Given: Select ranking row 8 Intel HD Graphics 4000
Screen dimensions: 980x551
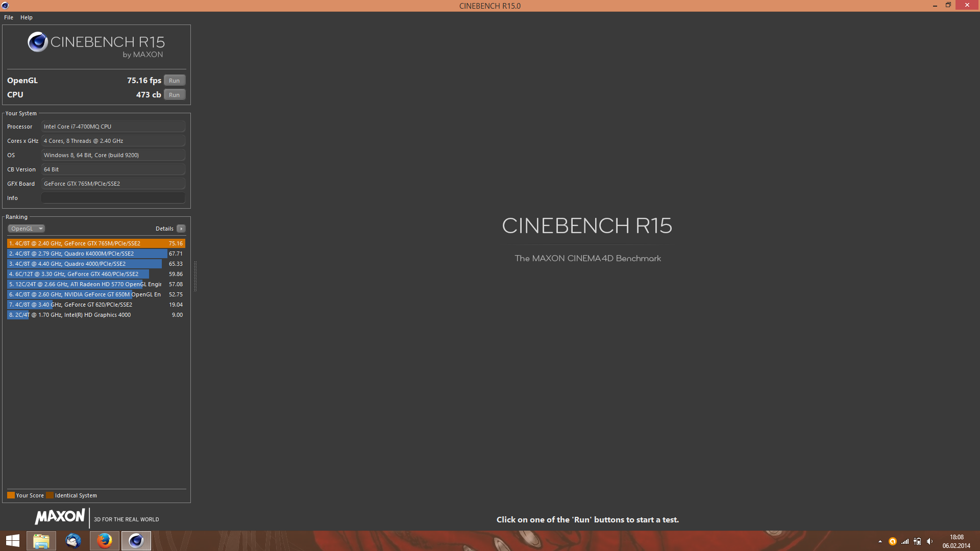Looking at the screenshot, I should coord(96,315).
